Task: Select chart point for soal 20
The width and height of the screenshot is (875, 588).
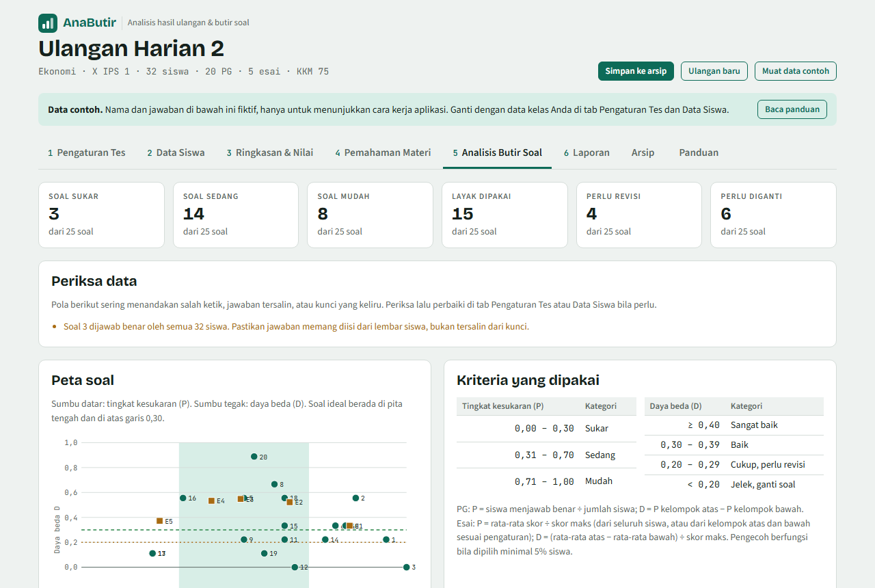Action: pos(254,457)
